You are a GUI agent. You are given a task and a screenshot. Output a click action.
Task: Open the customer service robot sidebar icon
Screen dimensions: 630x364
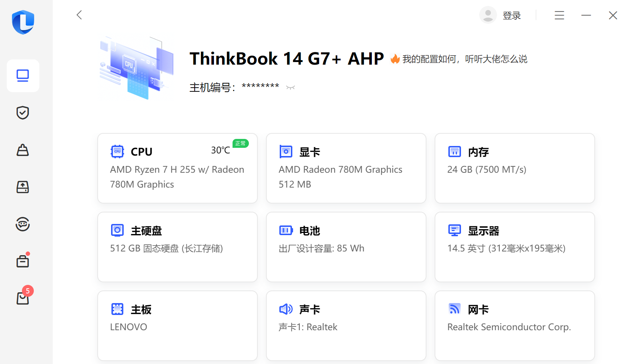23,224
